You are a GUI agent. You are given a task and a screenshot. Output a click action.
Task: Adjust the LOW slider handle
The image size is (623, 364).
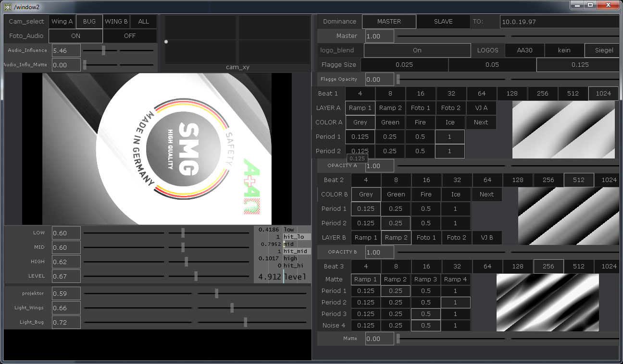coord(183,233)
